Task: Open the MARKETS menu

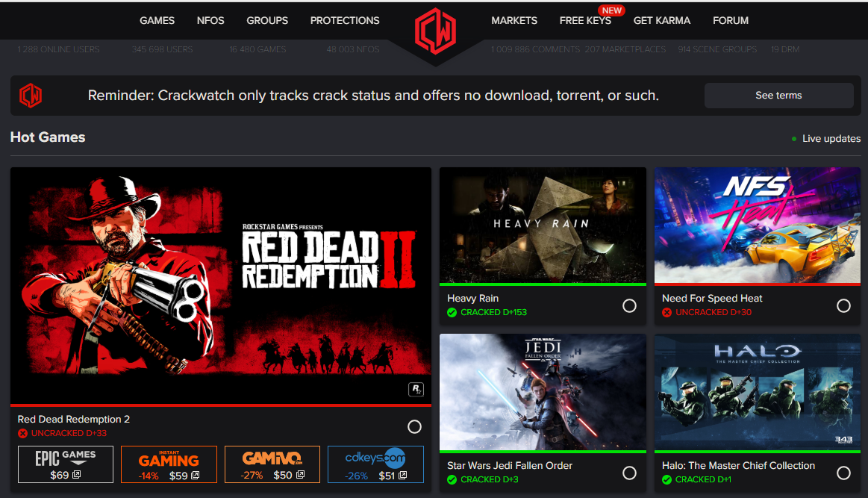Action: tap(514, 20)
